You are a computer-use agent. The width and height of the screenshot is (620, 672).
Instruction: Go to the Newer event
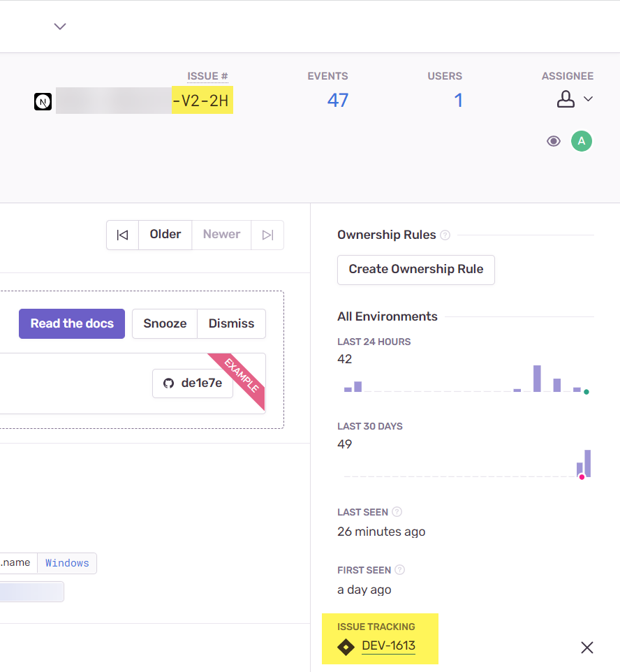point(221,235)
